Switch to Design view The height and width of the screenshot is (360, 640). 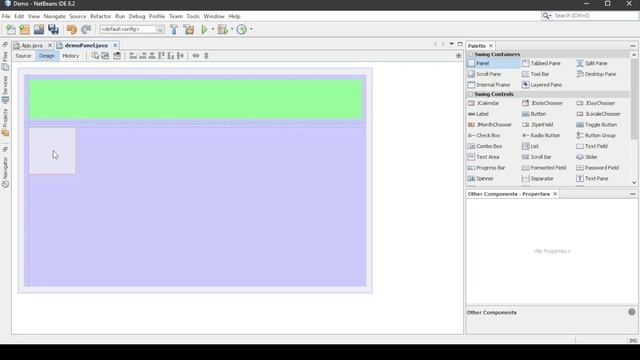[x=47, y=56]
